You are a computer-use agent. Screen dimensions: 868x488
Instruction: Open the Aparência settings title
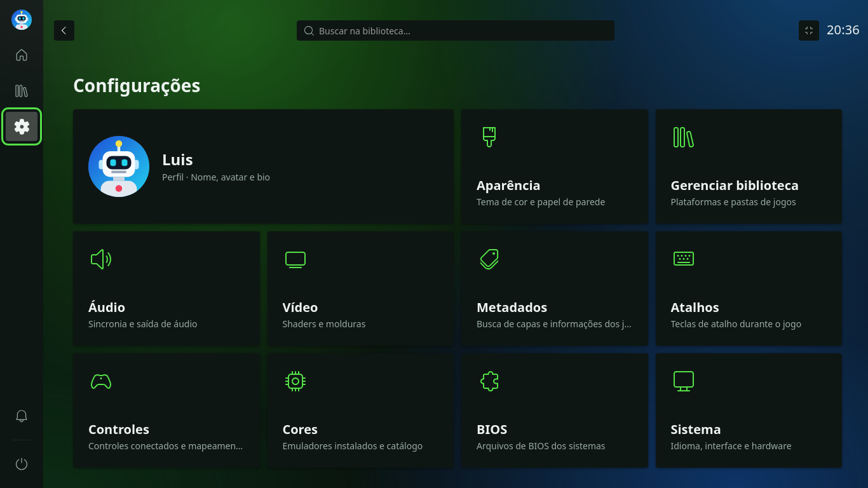(508, 186)
